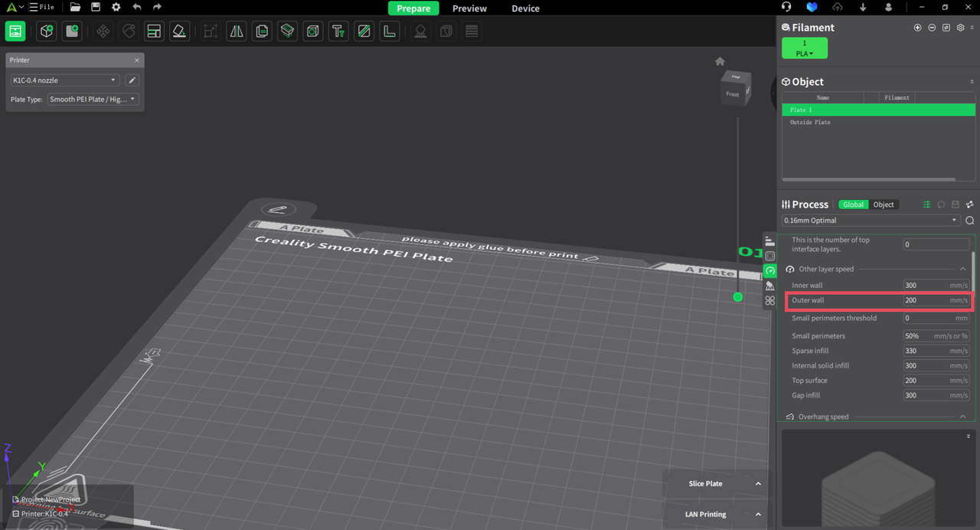Click the add plate icon
Image resolution: width=980 pixels, height=530 pixels.
(x=72, y=31)
